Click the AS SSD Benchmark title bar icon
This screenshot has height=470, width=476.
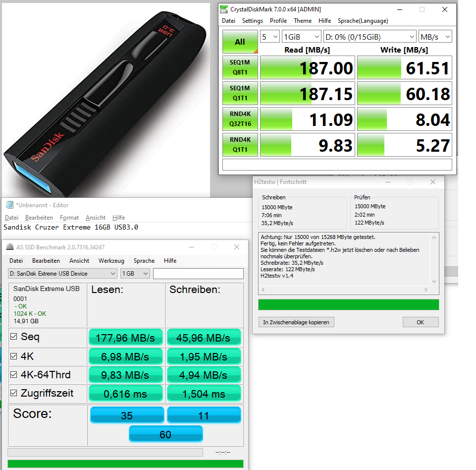(10, 247)
